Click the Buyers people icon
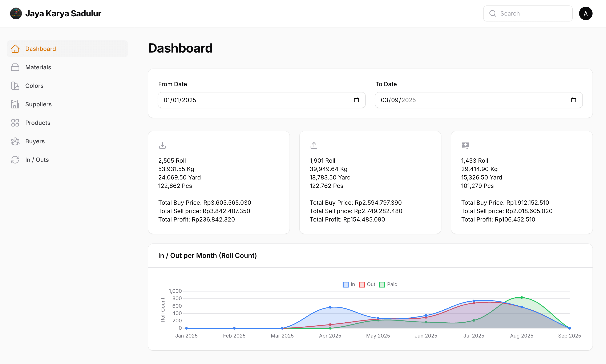Screen dimensions: 606x364 (15, 141)
